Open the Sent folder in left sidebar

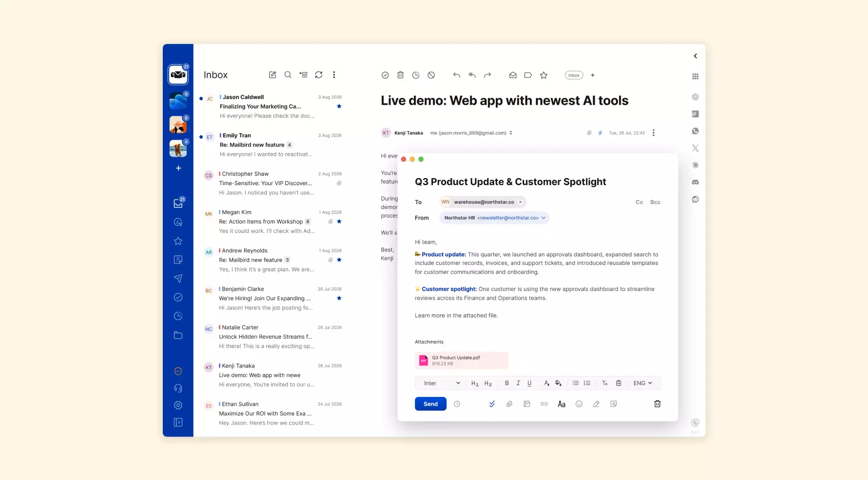tap(178, 279)
